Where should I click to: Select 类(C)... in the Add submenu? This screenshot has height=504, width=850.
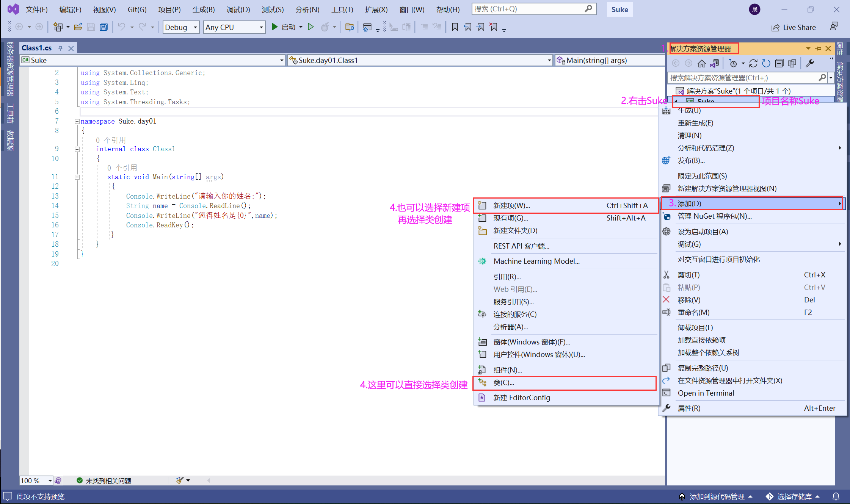pyautogui.click(x=503, y=383)
